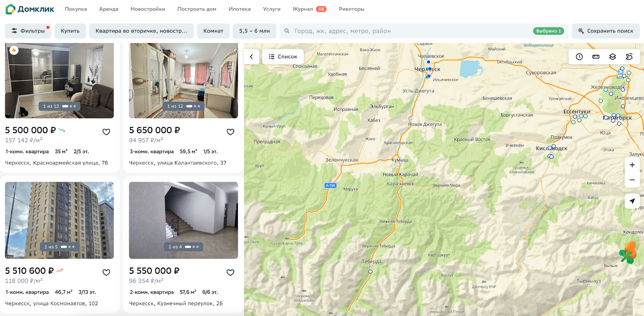
Task: Click the photo pager '1 из 5' on Космонавтов listing
Action: click(x=60, y=247)
